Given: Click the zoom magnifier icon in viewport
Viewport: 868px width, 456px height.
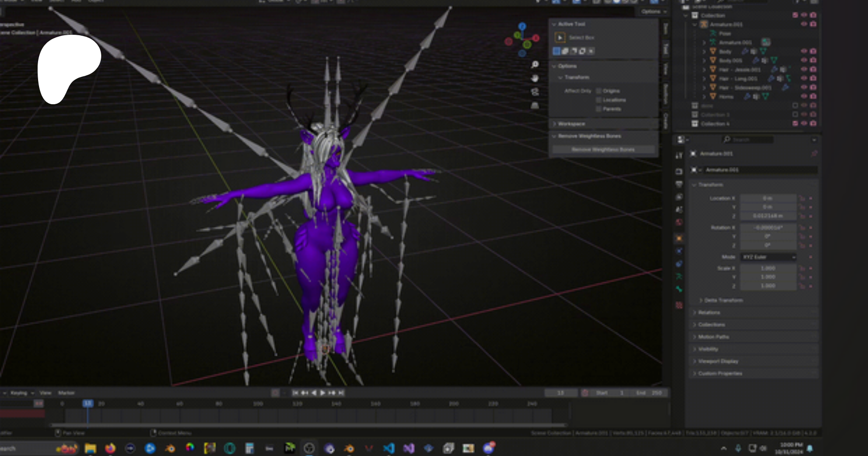Looking at the screenshot, I should coord(535,65).
